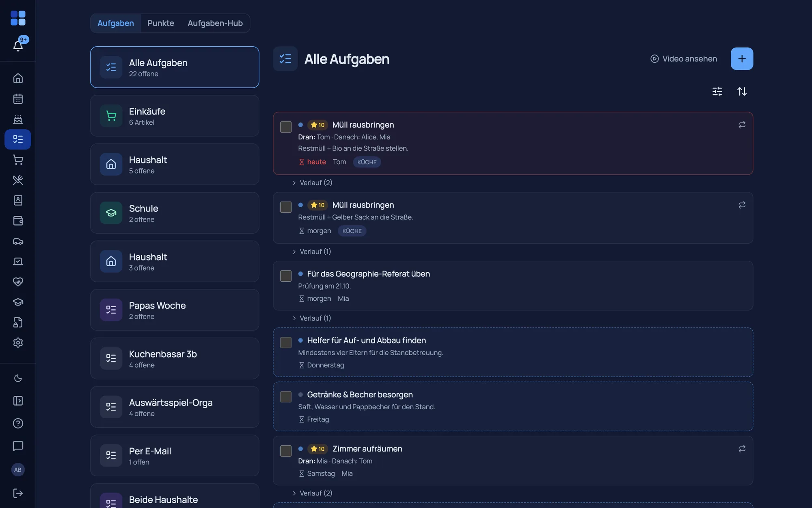Click the KÜCHE tag on heute task

pos(367,162)
